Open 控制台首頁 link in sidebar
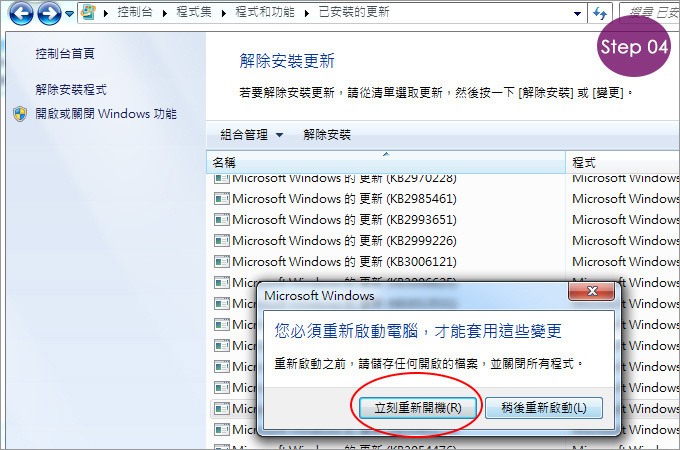The height and width of the screenshot is (450, 680). 65,54
